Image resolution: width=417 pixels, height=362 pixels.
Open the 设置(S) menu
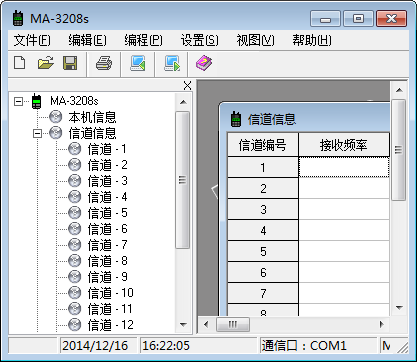[200, 40]
